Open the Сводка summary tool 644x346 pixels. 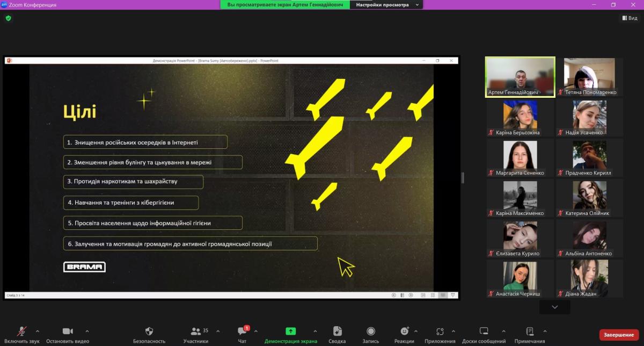pos(337,335)
